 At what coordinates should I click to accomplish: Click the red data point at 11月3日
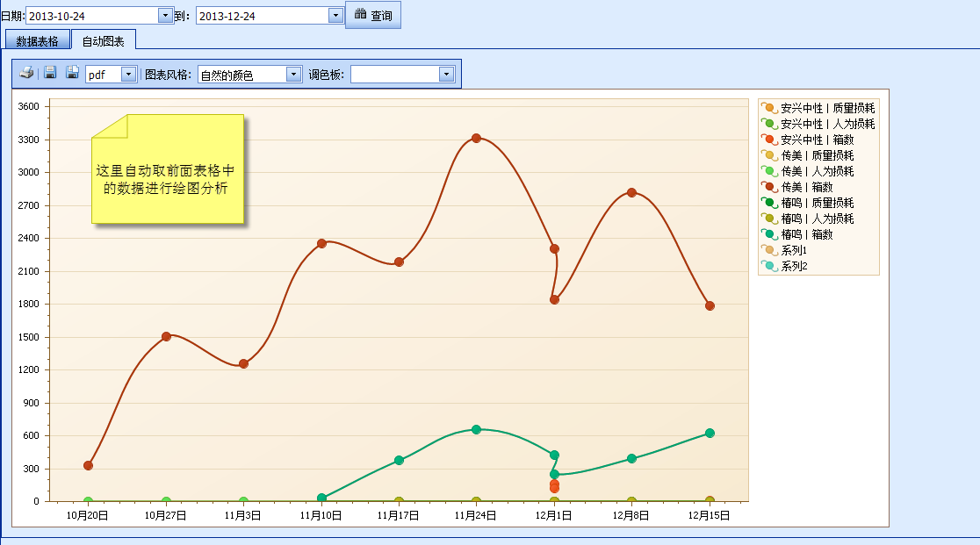pyautogui.click(x=244, y=363)
